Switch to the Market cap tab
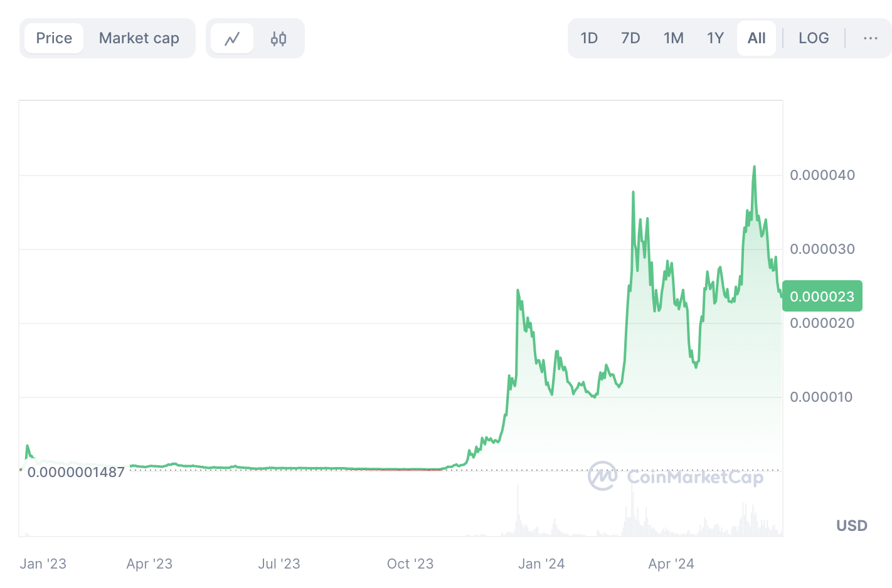Screen dimensions: 892x588 (x=139, y=38)
